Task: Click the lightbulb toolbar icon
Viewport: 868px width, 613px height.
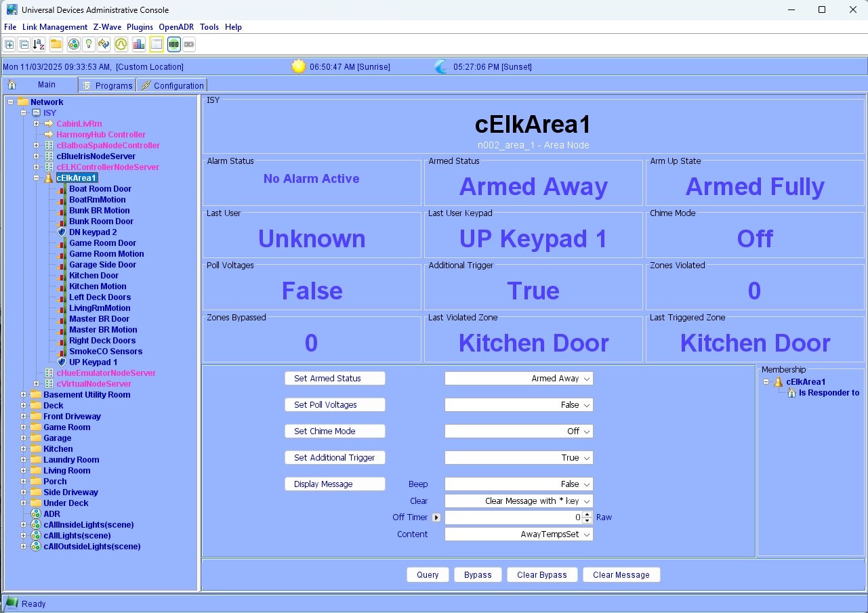Action: point(89,45)
